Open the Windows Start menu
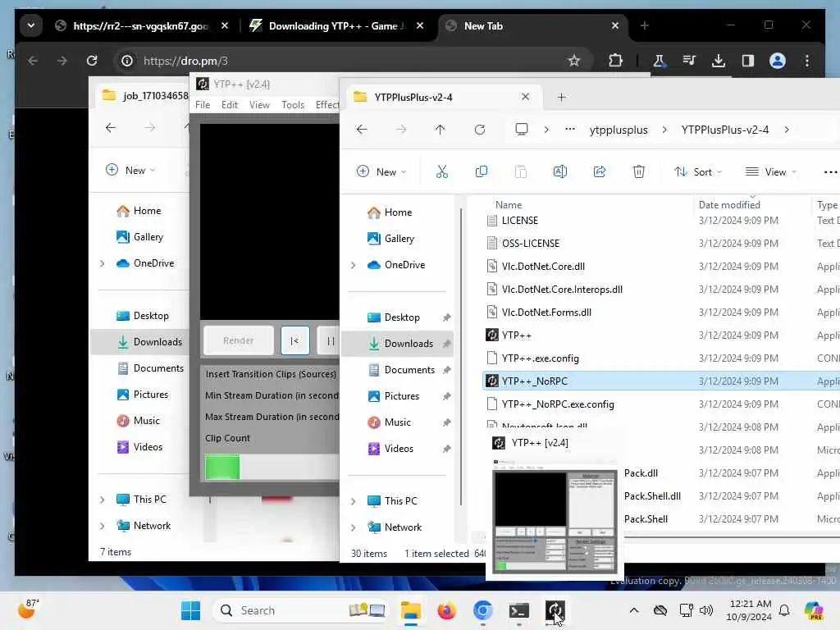The image size is (840, 630). pos(190,610)
